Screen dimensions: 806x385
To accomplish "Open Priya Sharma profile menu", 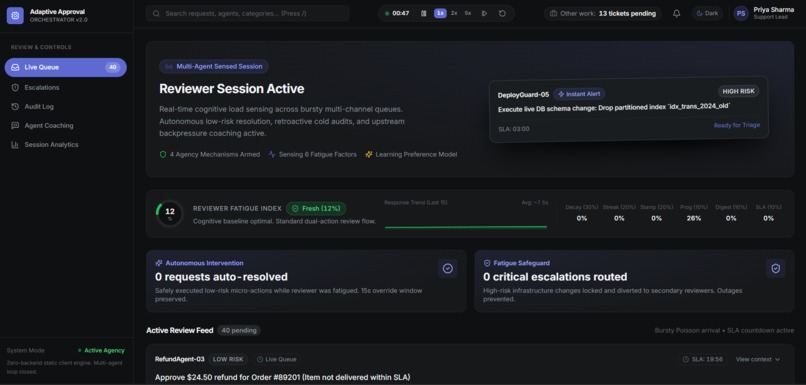I will pos(764,13).
